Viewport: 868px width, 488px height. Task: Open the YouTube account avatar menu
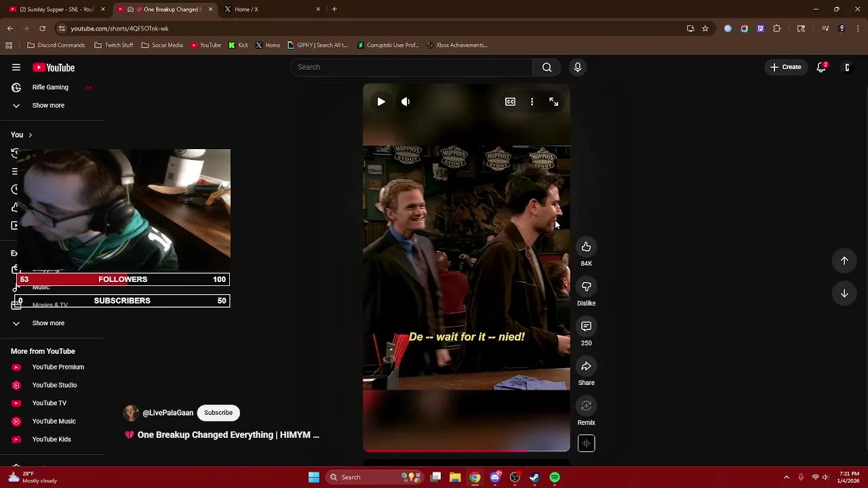847,67
